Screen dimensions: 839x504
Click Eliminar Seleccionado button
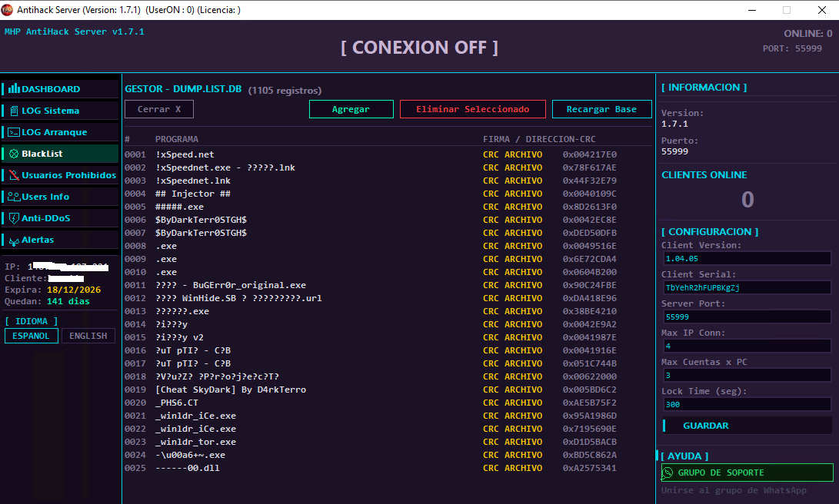click(x=472, y=109)
